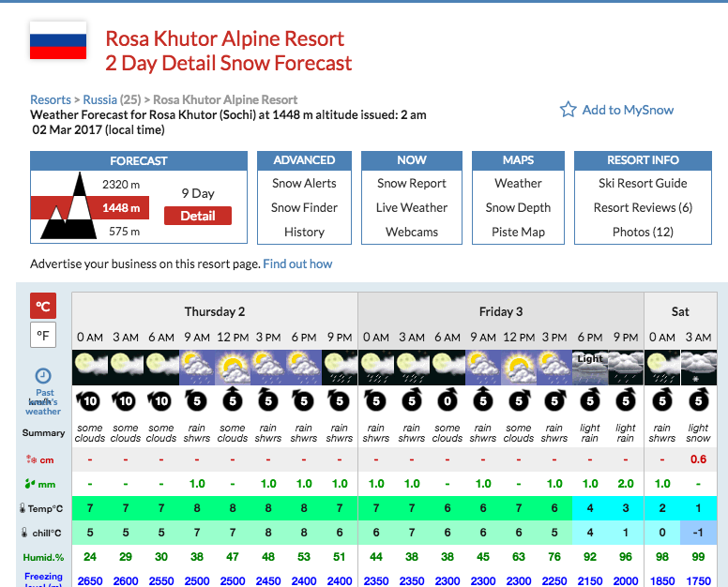Screen dimensions: 728x587
Task: Click the Past weather link text
Action: click(x=43, y=402)
